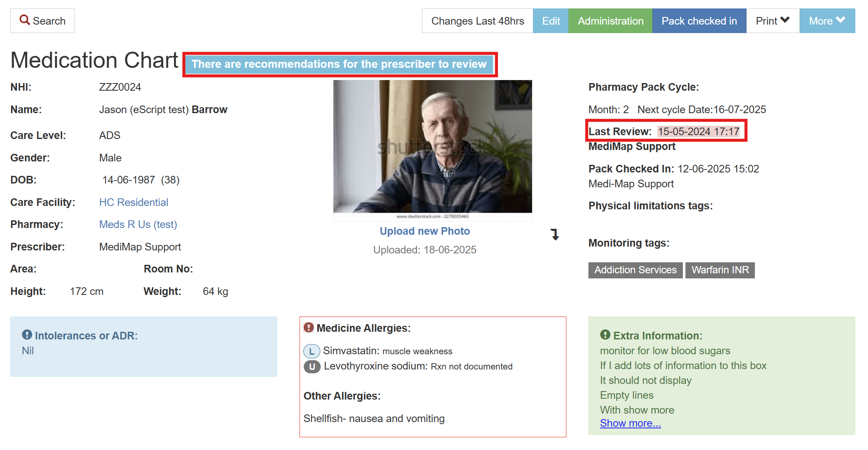Switch to Pack checked in view
This screenshot has height=450, width=868.
tap(699, 20)
